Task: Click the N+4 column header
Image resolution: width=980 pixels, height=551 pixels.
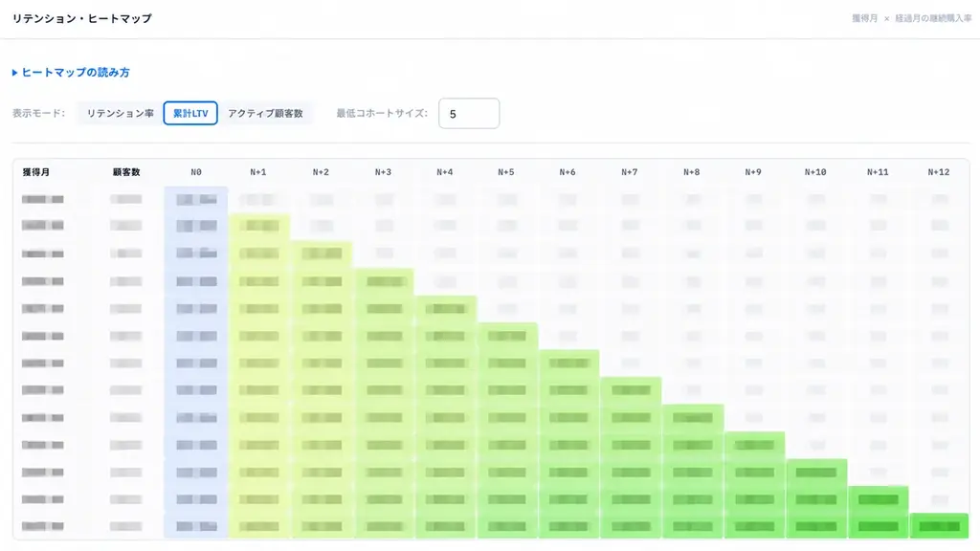Action: click(x=444, y=172)
